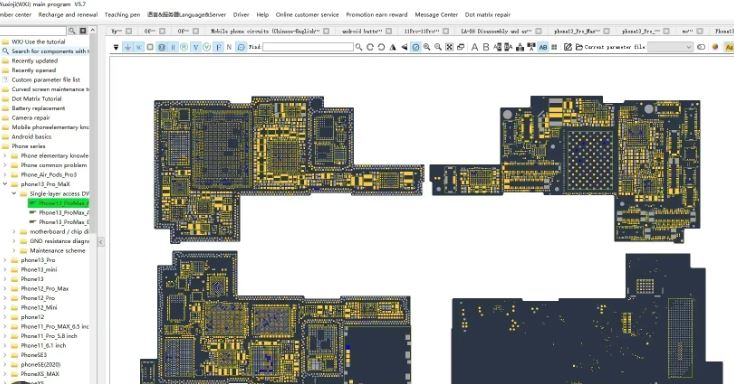Toggle the N filter button in toolbar
Image resolution: width=734 pixels, height=384 pixels.
(x=229, y=47)
